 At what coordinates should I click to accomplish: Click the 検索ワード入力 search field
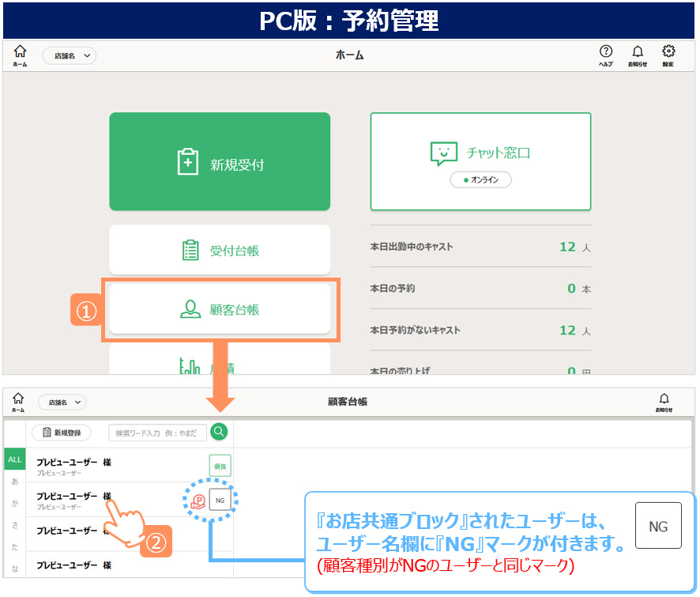tap(157, 433)
